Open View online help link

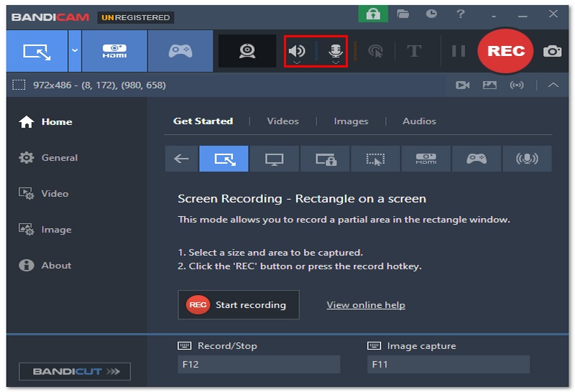pos(366,305)
